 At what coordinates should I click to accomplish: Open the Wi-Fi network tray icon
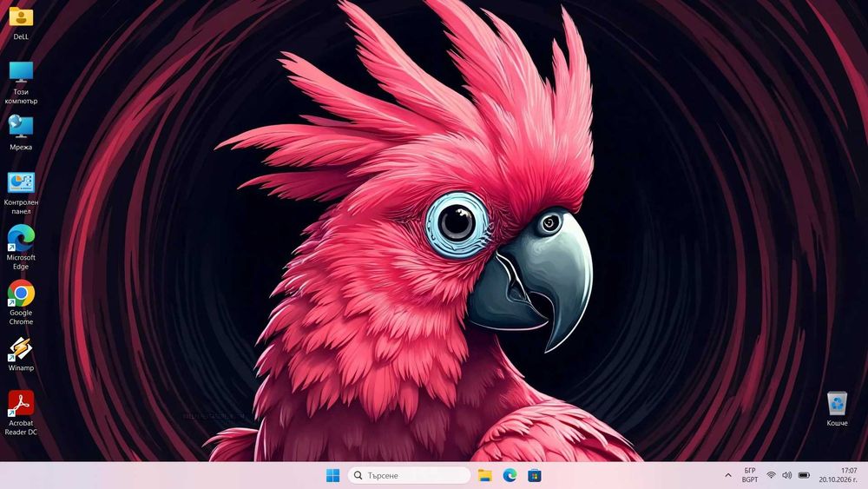[771, 475]
